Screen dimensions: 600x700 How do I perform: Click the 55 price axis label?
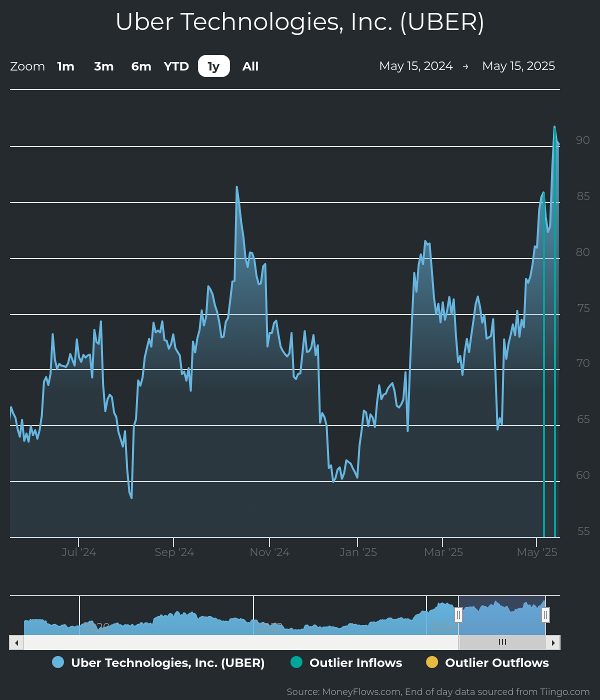coord(583,531)
